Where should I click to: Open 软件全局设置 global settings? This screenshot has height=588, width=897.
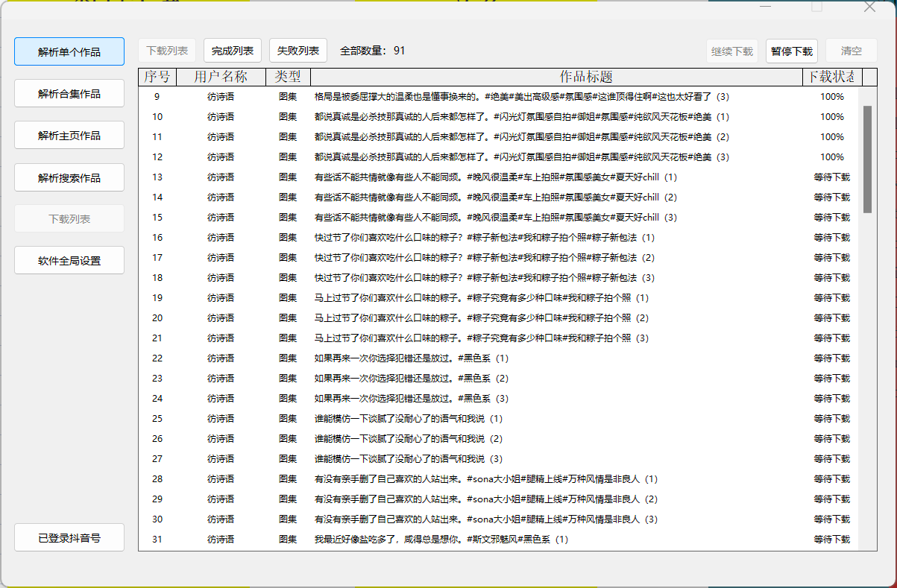point(69,260)
